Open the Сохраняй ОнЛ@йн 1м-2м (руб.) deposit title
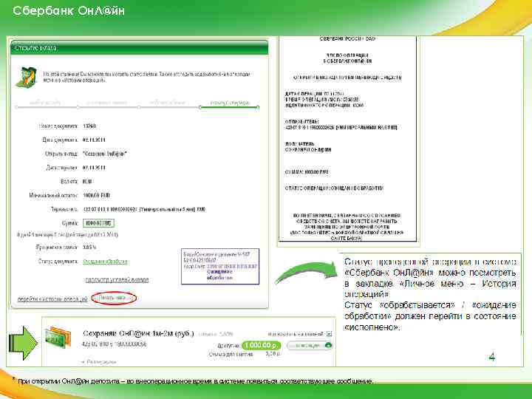Image resolution: width=532 pixels, height=399 pixels. point(138,333)
